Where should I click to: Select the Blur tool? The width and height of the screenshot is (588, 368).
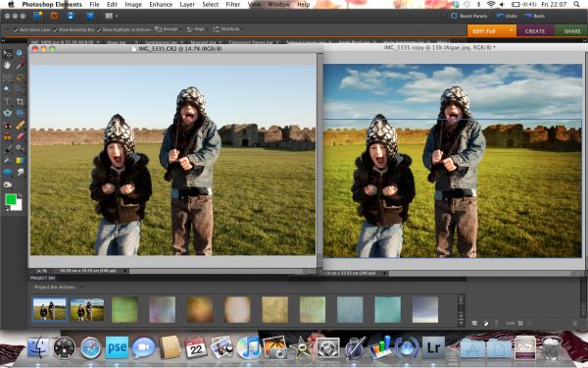(x=20, y=173)
